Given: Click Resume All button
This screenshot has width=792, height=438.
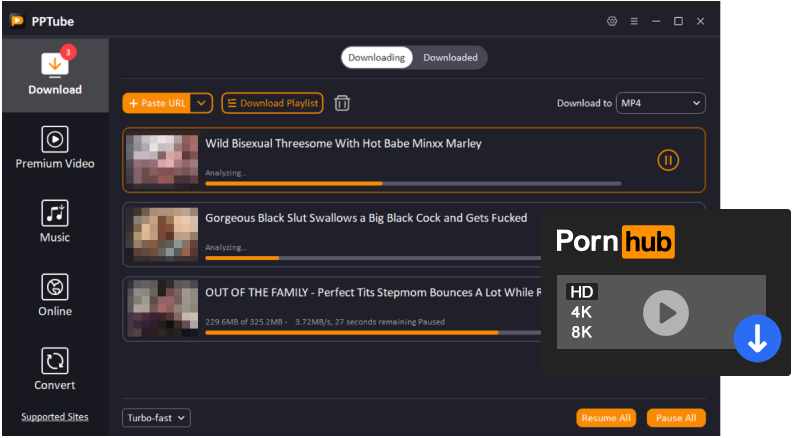Looking at the screenshot, I should point(606,418).
